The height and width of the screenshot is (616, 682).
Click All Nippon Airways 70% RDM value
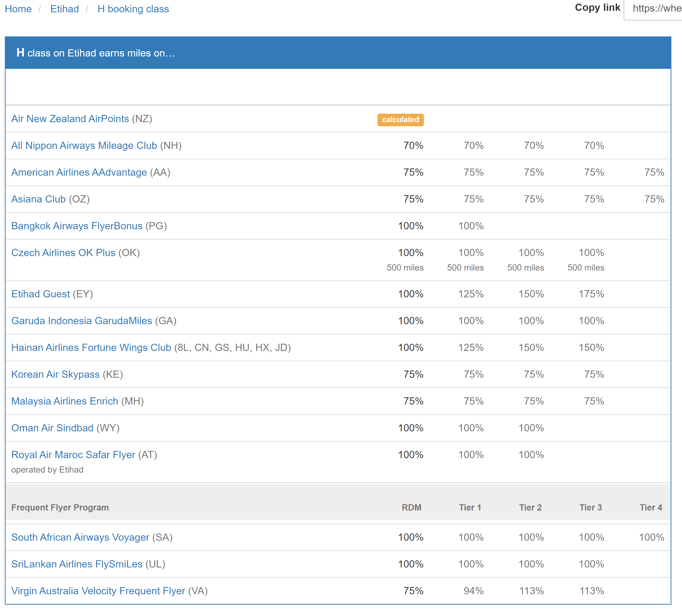tap(413, 145)
